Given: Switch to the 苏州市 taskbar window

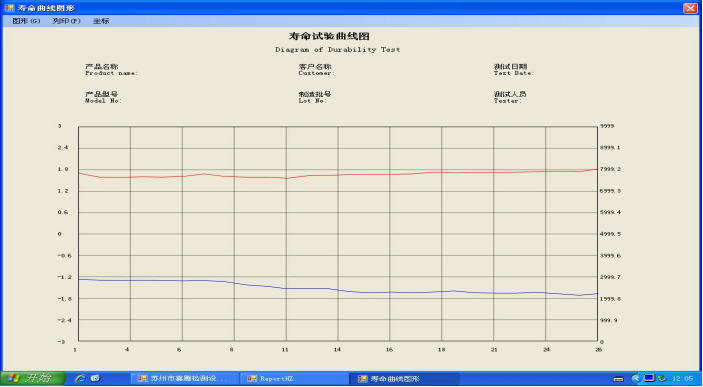Looking at the screenshot, I should coord(184,379).
